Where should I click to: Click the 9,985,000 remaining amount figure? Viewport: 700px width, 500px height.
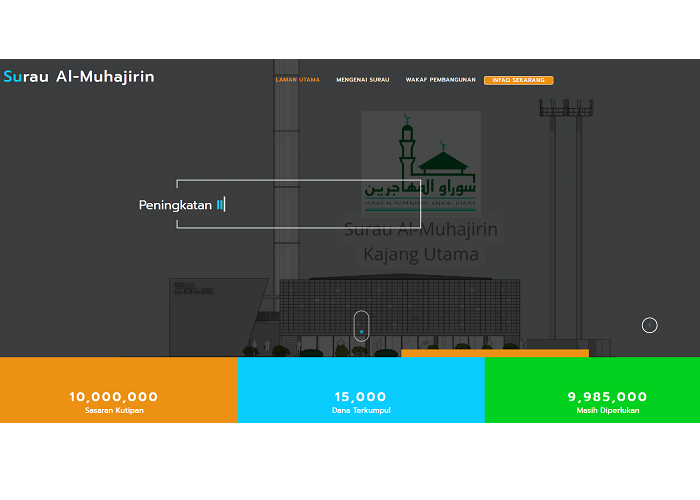click(607, 397)
